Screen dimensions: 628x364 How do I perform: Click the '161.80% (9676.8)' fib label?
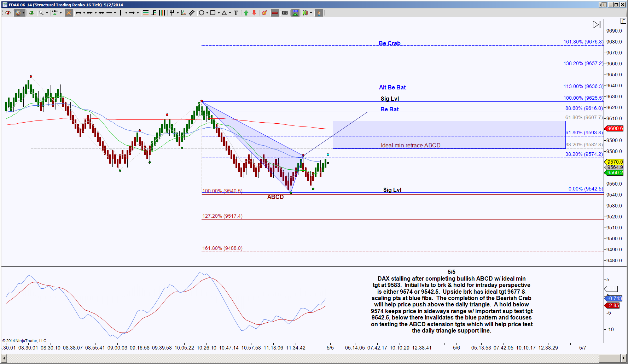[583, 42]
